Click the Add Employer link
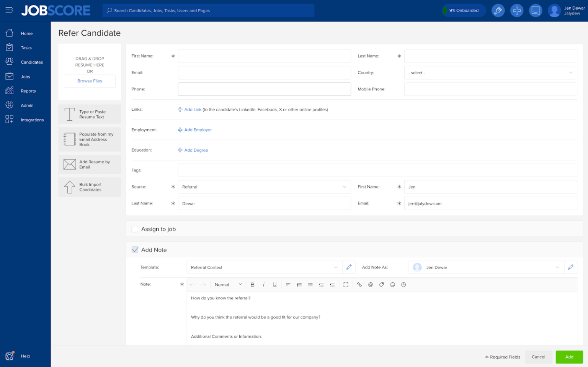 click(x=198, y=130)
